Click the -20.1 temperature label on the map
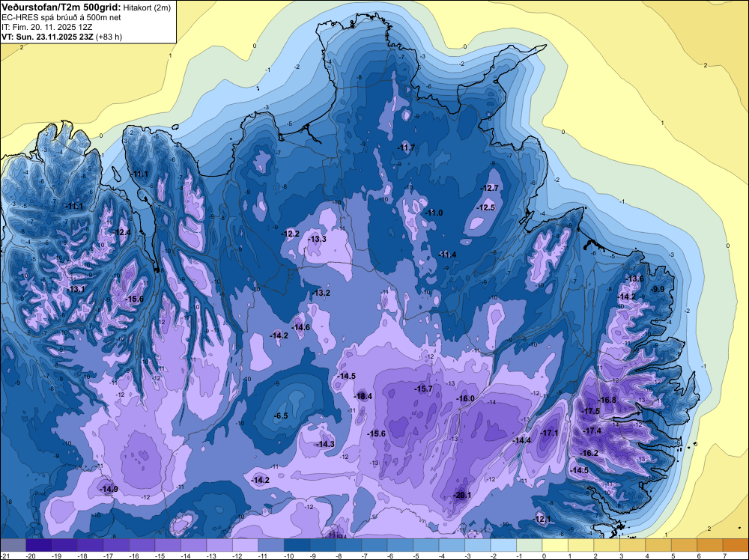 point(462,495)
